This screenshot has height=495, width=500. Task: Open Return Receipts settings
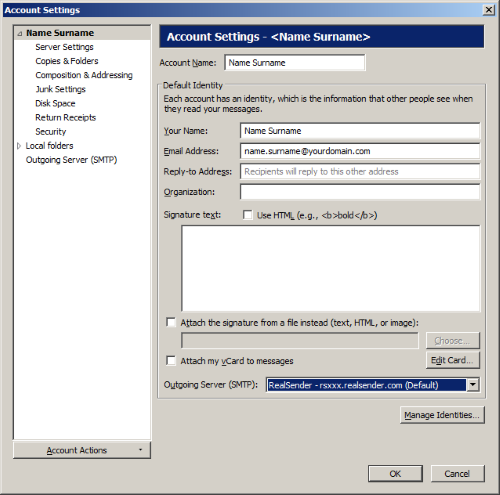(66, 117)
